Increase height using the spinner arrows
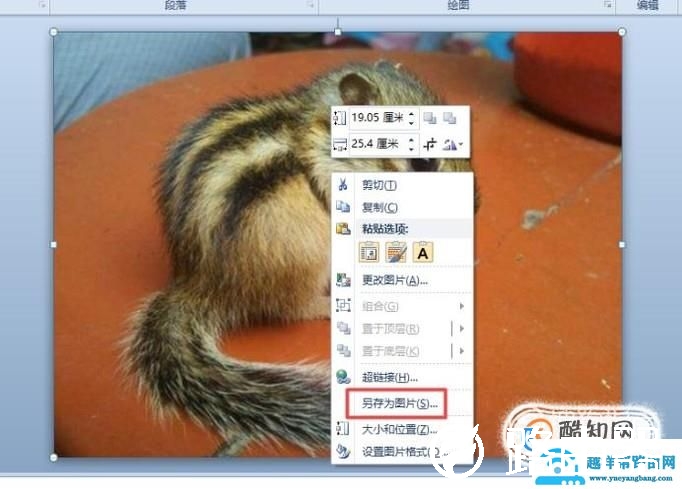682x489 pixels. pyautogui.click(x=411, y=114)
